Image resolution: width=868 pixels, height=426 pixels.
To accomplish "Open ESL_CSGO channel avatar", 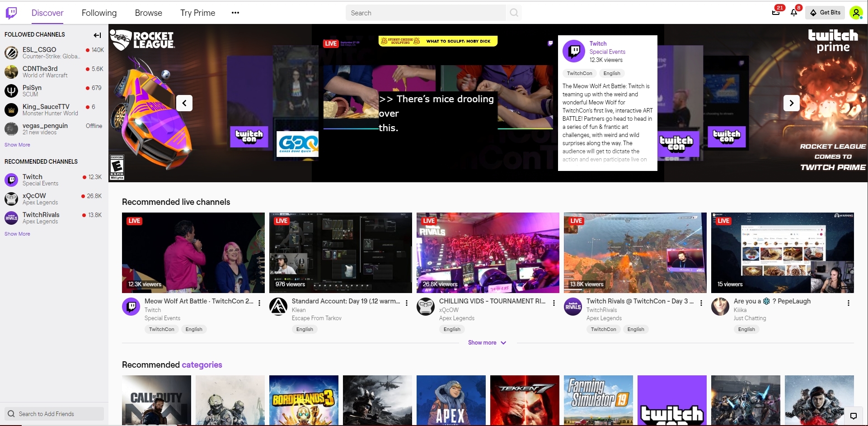I will click(x=11, y=53).
